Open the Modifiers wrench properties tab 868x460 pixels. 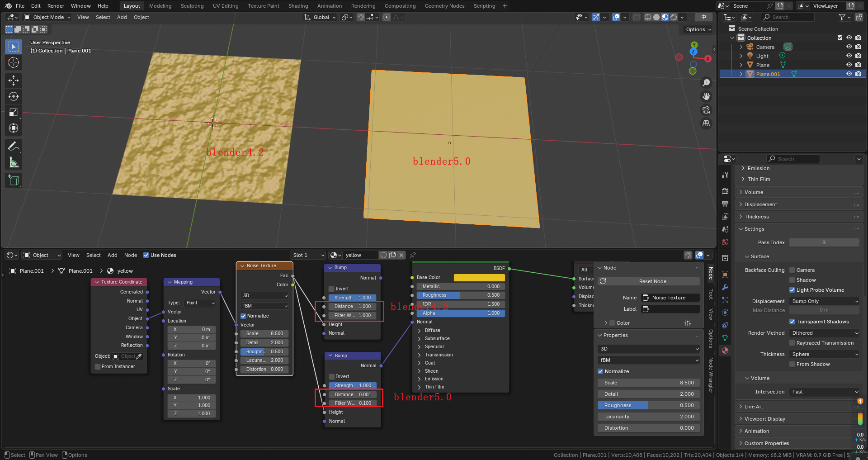pyautogui.click(x=725, y=287)
